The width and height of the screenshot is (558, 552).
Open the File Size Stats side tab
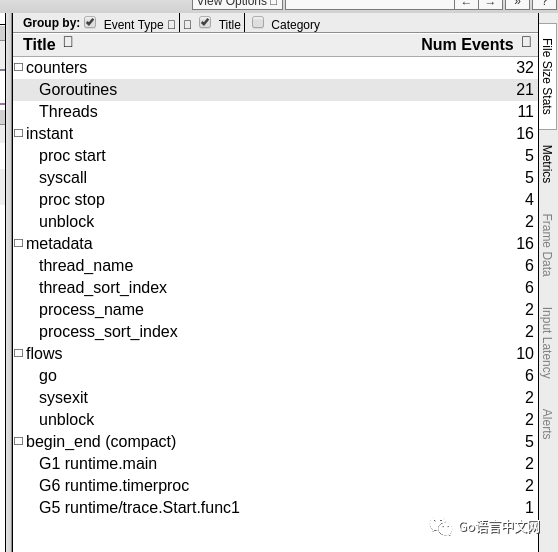coord(547,77)
